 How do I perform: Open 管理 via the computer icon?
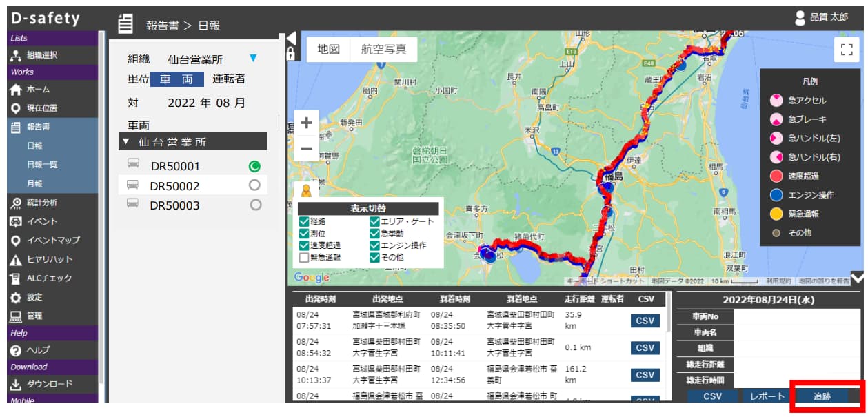coord(16,316)
